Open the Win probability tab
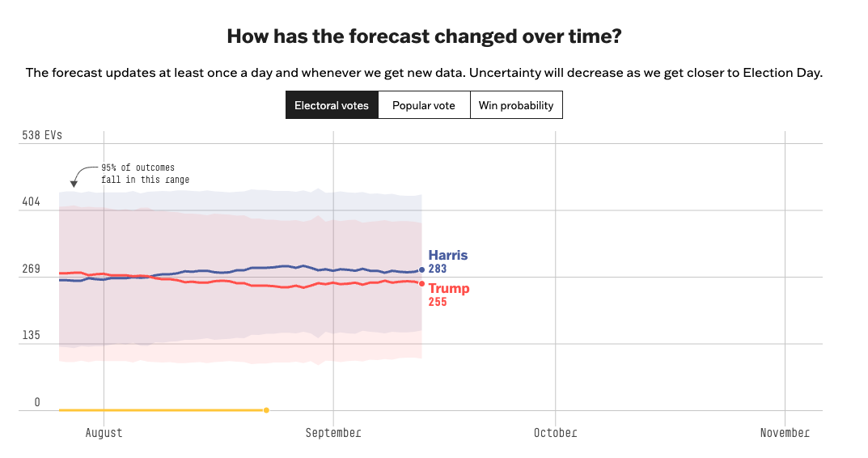868x458 pixels. pyautogui.click(x=516, y=105)
